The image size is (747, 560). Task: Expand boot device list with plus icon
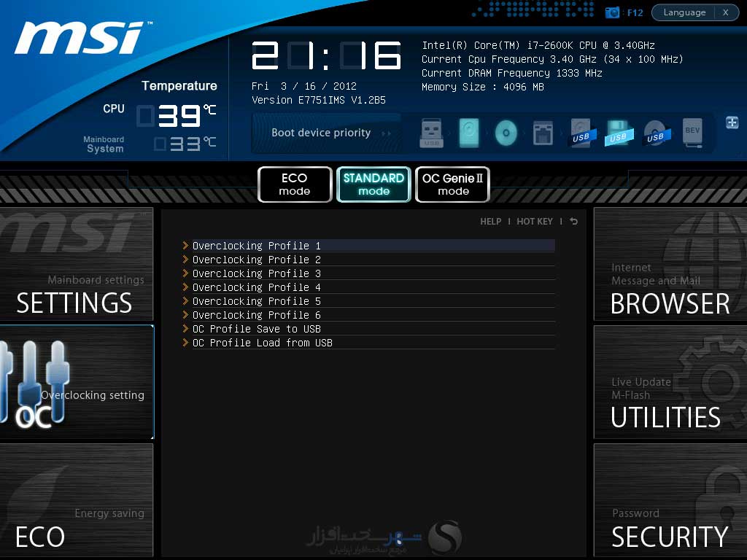point(732,122)
